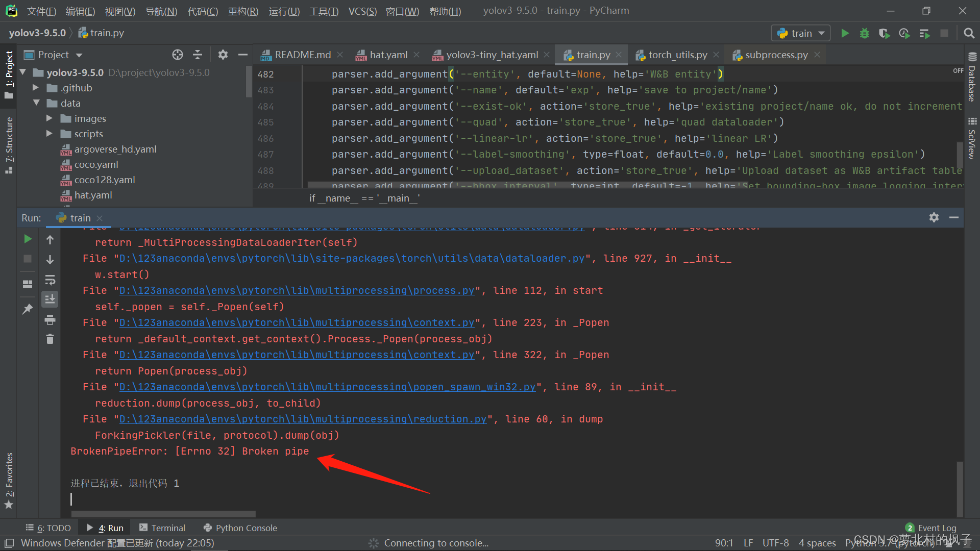Viewport: 980px width, 551px height.
Task: Open Run panel settings gear
Action: [934, 217]
